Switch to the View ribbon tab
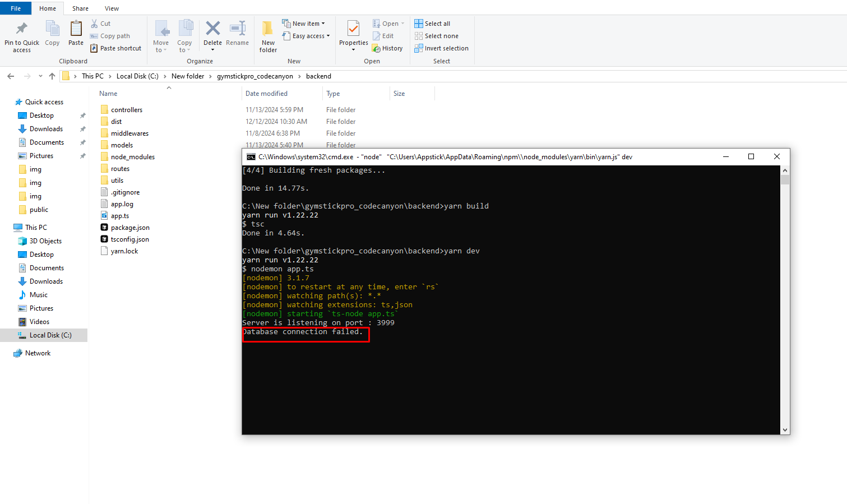This screenshot has width=847, height=504. (112, 8)
